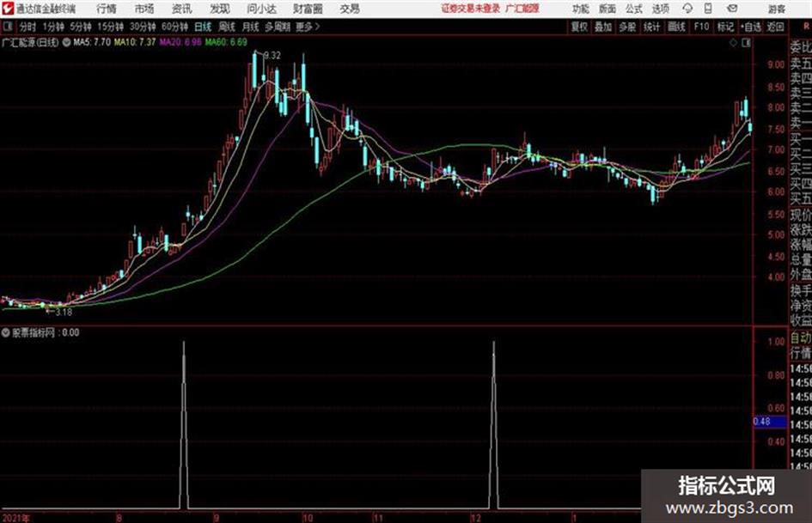
Task: Click the 统计 statistics button
Action: click(x=651, y=27)
